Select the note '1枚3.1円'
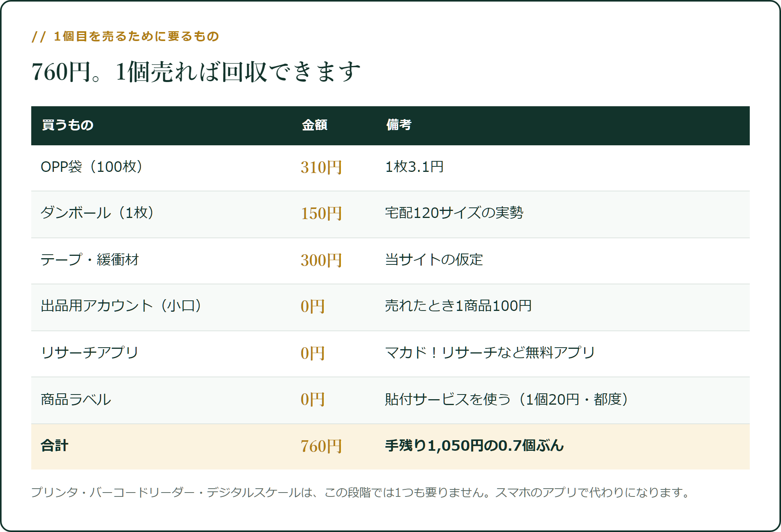Viewport: 781px width, 532px height. (x=414, y=167)
